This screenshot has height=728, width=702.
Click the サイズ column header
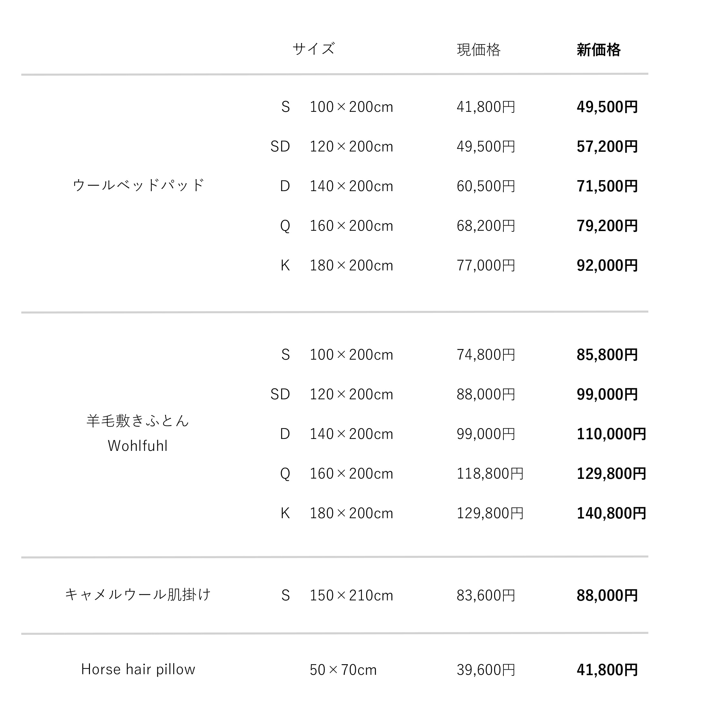314,49
